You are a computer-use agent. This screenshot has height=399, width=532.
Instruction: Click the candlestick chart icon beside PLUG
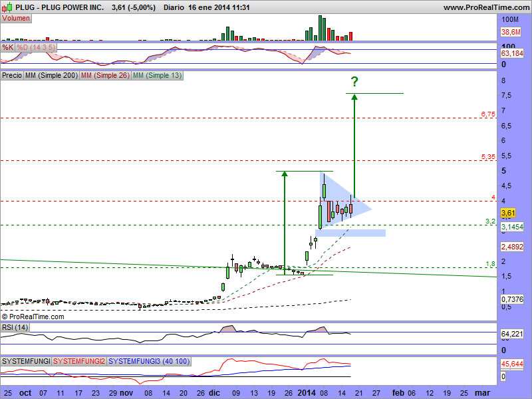point(7,7)
